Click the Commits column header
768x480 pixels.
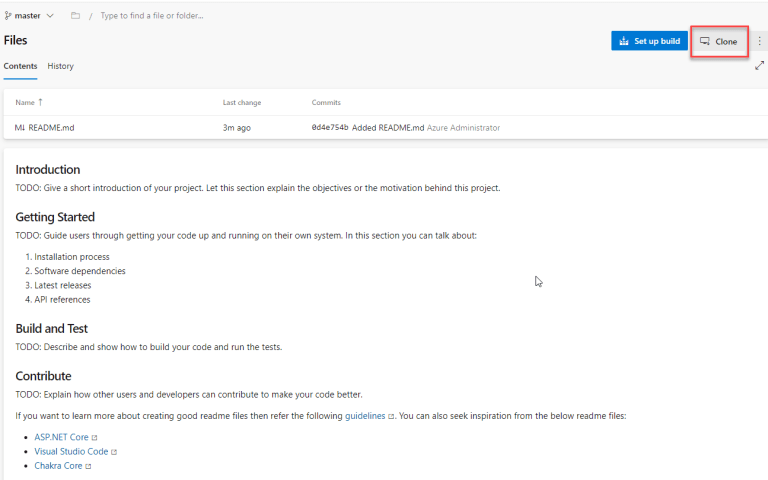[326, 102]
